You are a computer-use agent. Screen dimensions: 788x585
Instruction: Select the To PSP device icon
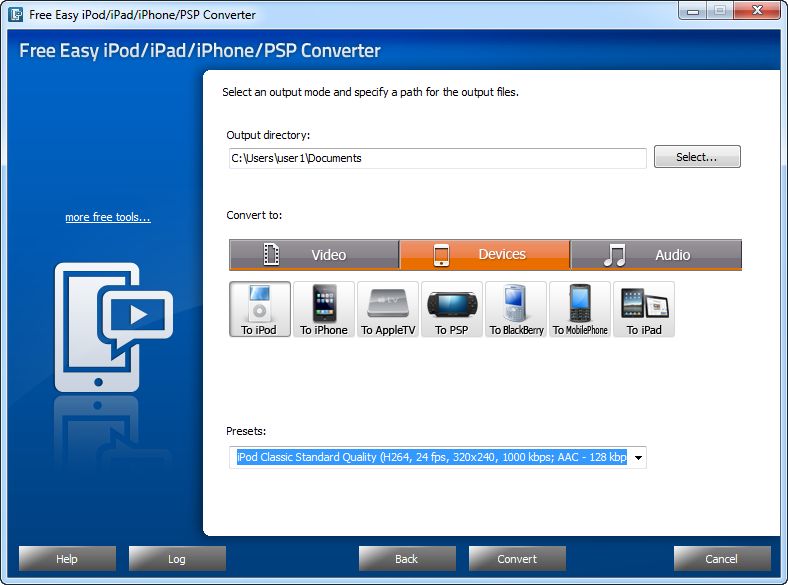click(x=452, y=309)
